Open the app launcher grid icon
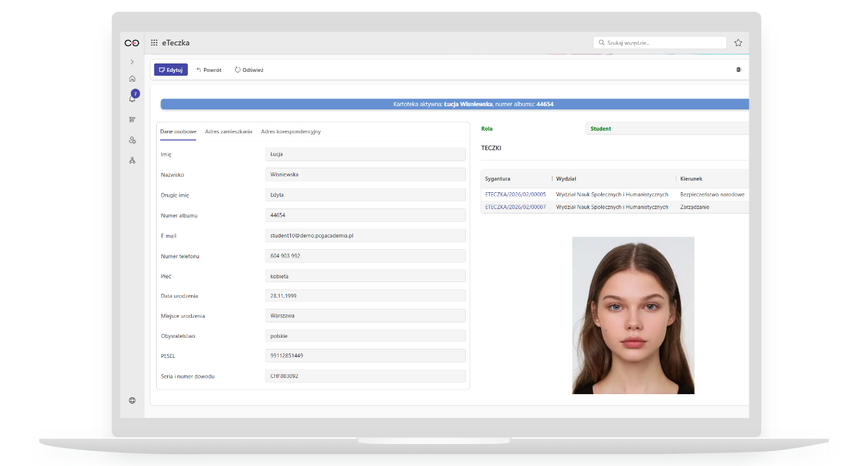868x466 pixels. 154,43
